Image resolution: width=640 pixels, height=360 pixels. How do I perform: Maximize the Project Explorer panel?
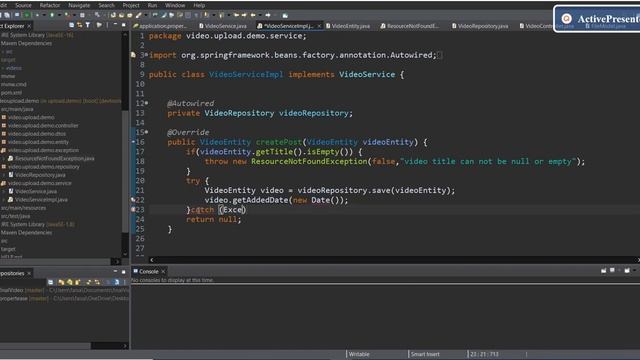point(124,25)
